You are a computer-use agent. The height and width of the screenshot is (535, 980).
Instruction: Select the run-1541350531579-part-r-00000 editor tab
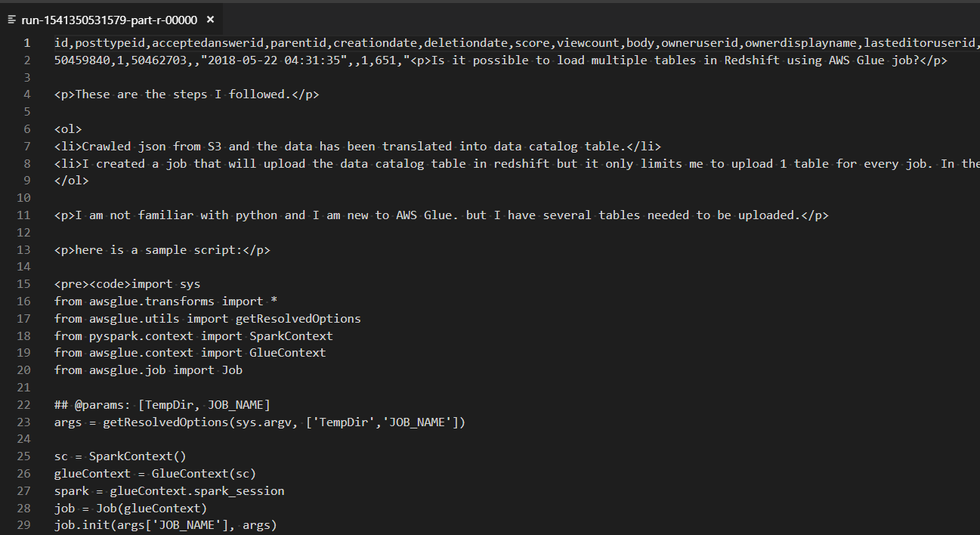point(111,20)
